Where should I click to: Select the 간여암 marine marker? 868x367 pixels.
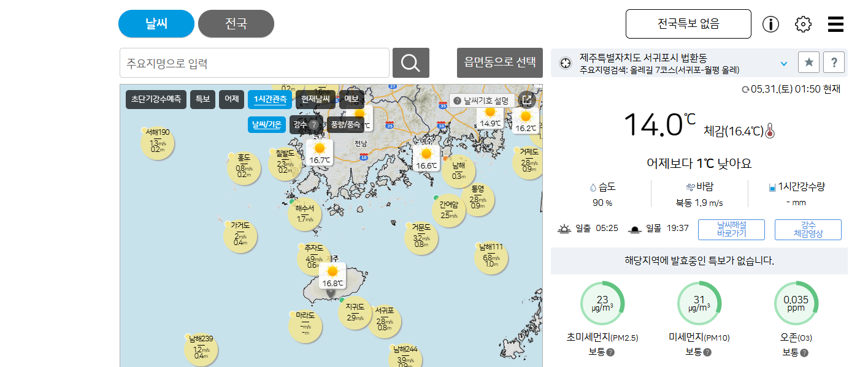[449, 211]
